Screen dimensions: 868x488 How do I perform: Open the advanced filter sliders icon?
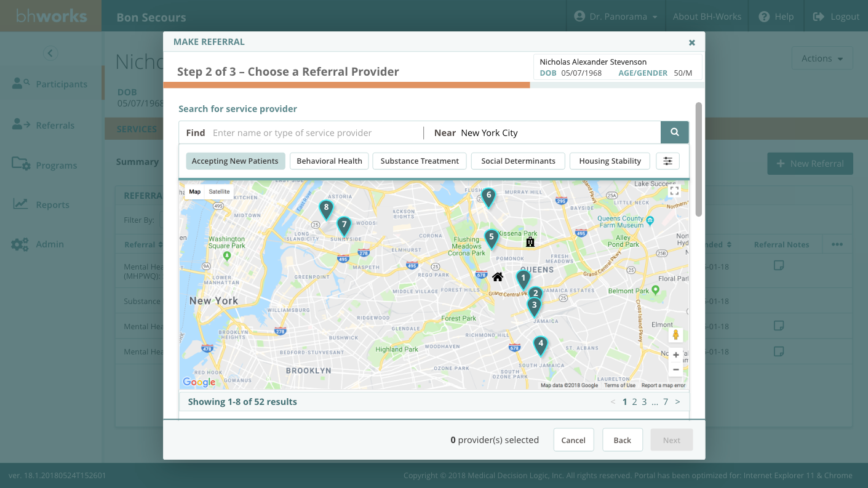(667, 161)
